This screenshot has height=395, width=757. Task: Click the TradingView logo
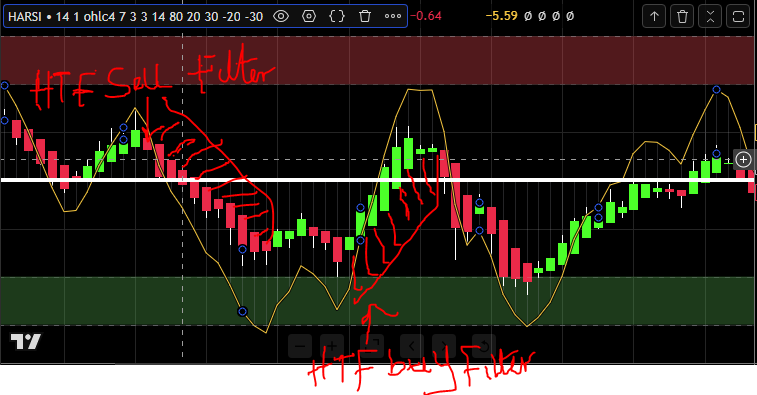(x=26, y=341)
